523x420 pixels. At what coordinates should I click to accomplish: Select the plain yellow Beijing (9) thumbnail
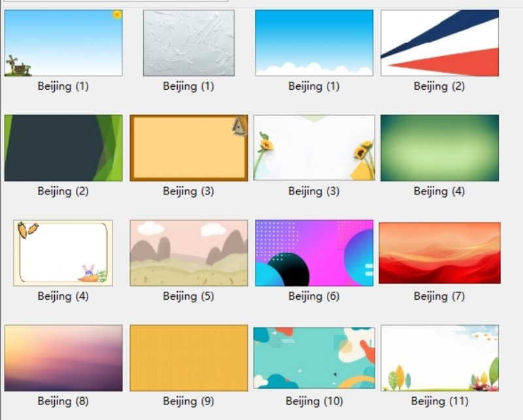pyautogui.click(x=189, y=358)
